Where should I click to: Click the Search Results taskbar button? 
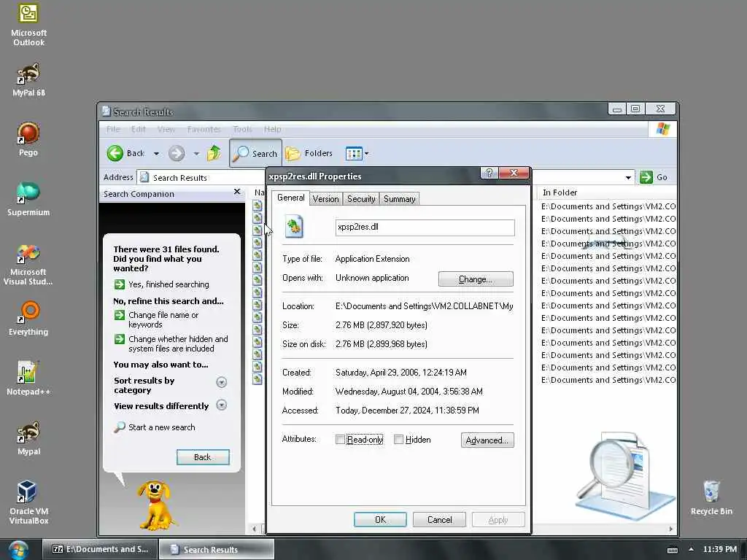point(216,550)
